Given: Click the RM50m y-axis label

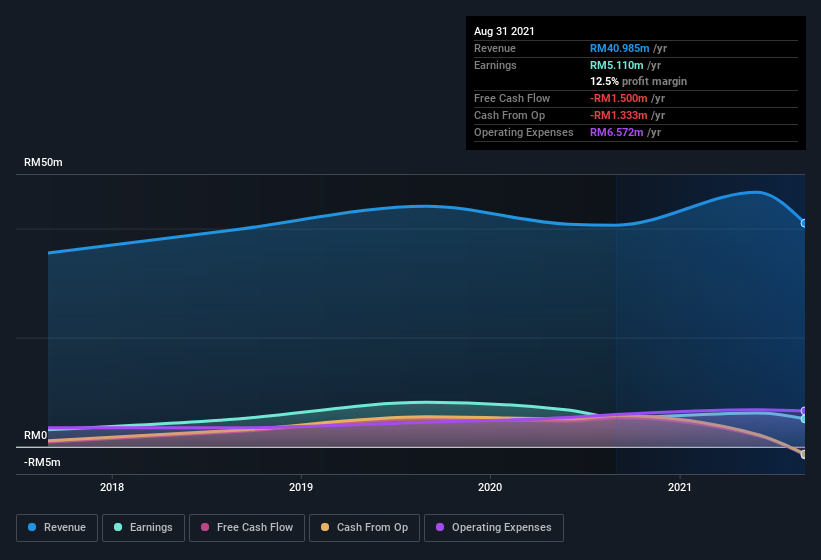Looking at the screenshot, I should [43, 162].
